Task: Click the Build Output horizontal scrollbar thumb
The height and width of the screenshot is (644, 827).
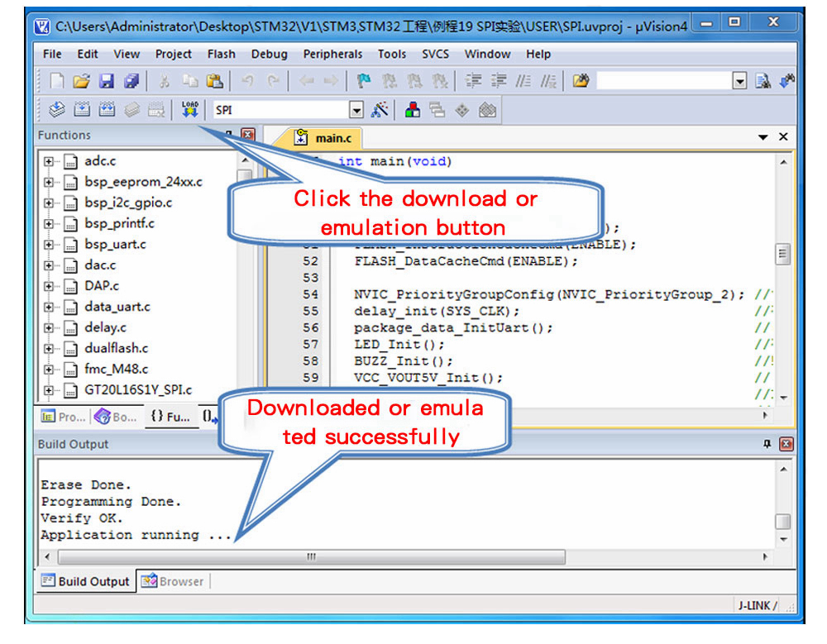Action: 312,557
